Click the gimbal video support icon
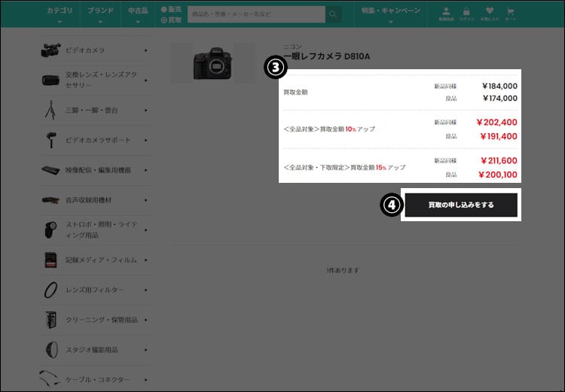565x392 pixels. pyautogui.click(x=50, y=140)
